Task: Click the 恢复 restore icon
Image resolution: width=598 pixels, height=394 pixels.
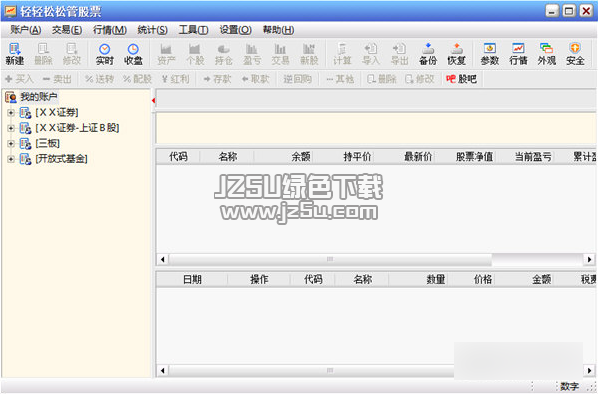Action: tap(457, 54)
